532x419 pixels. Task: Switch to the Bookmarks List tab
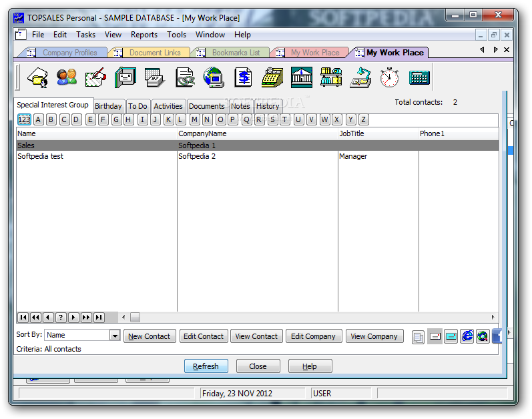pos(232,53)
